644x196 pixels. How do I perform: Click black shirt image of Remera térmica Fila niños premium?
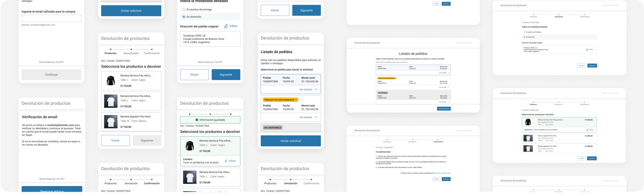tap(528, 122)
